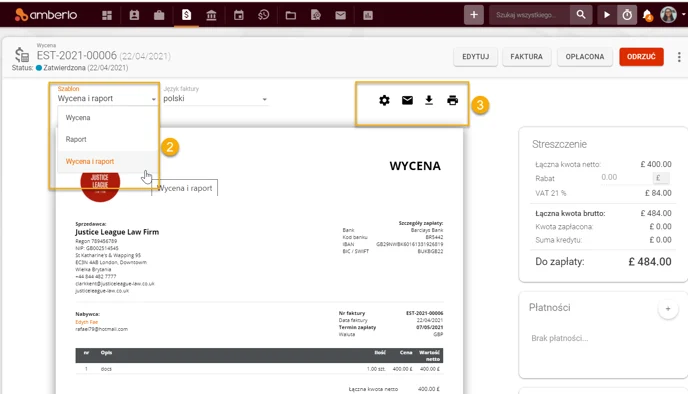Click the estimate icon beside EST-2021-00006

(x=22, y=55)
